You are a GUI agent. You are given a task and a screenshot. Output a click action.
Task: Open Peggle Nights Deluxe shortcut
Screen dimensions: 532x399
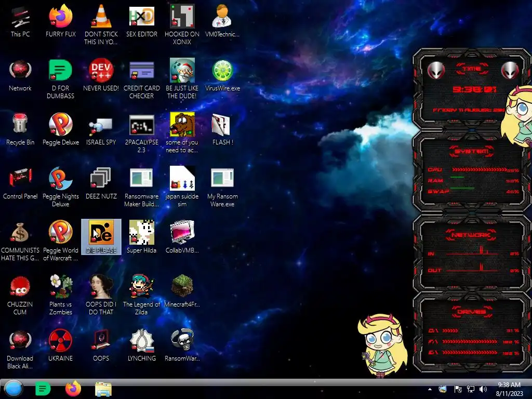60,187
